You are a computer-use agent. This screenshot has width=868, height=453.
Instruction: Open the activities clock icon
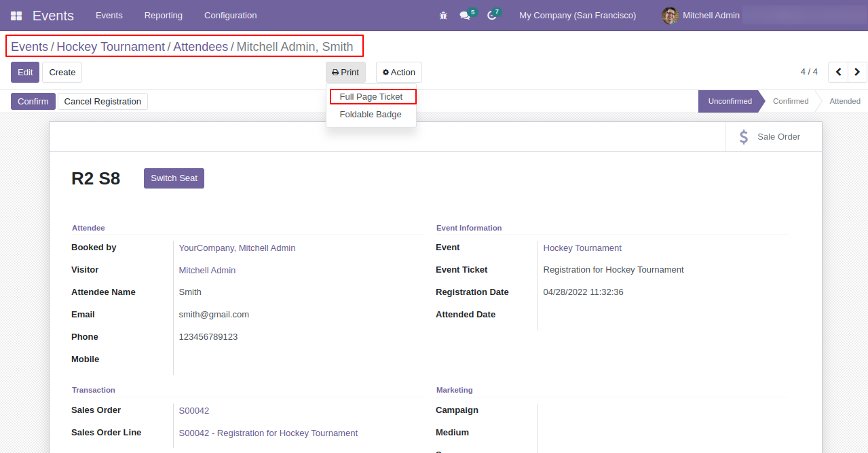pos(492,16)
